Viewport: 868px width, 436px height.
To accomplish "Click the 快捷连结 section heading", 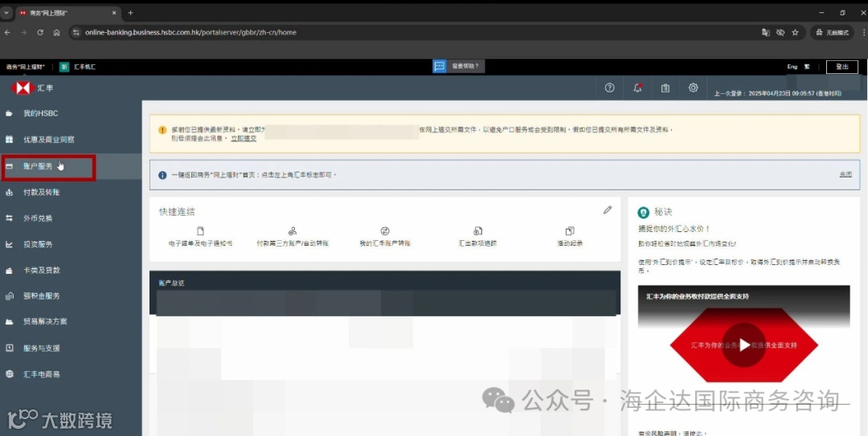I will coord(177,212).
